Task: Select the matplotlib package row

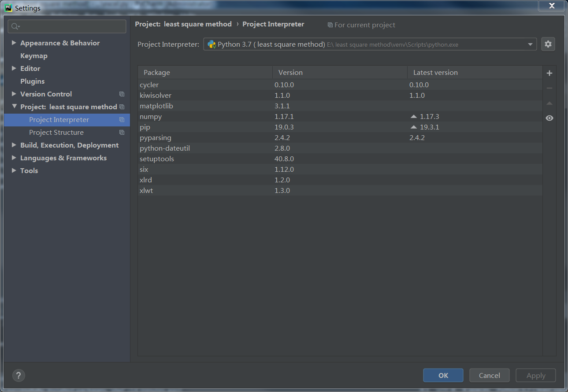Action: 340,106
